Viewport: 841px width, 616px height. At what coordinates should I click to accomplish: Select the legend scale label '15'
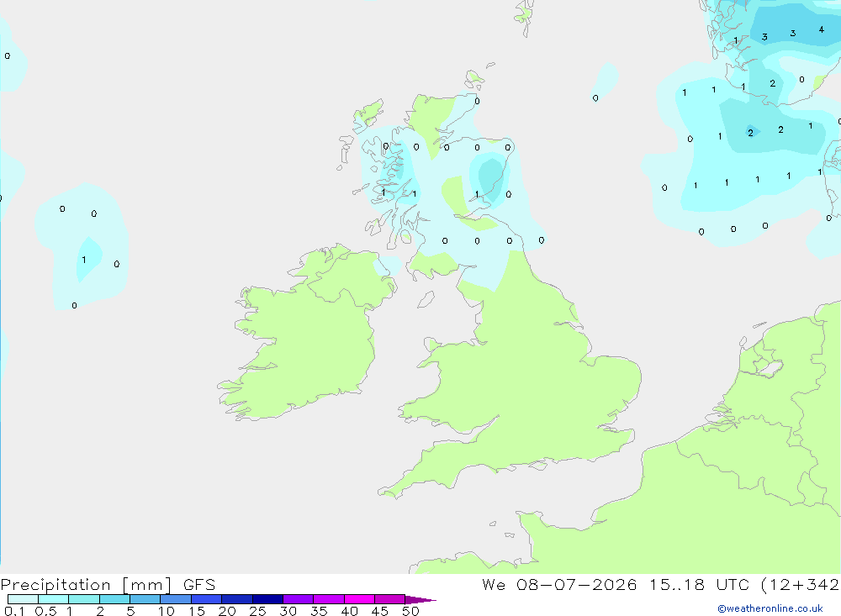point(197,611)
